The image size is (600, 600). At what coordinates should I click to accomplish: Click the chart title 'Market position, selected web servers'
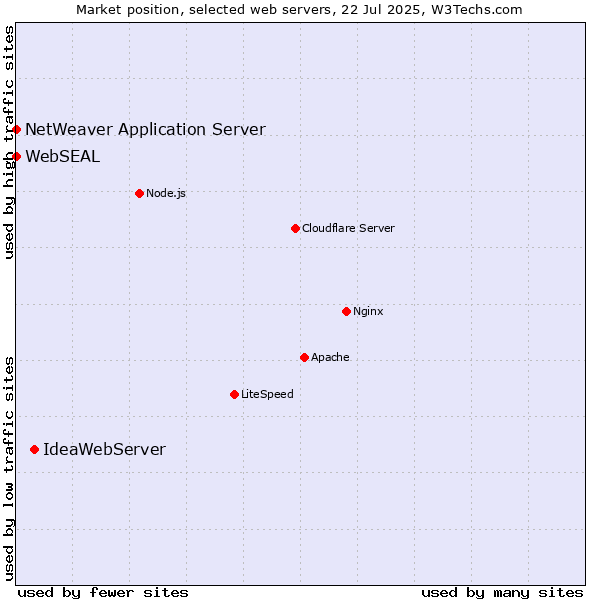pyautogui.click(x=204, y=10)
